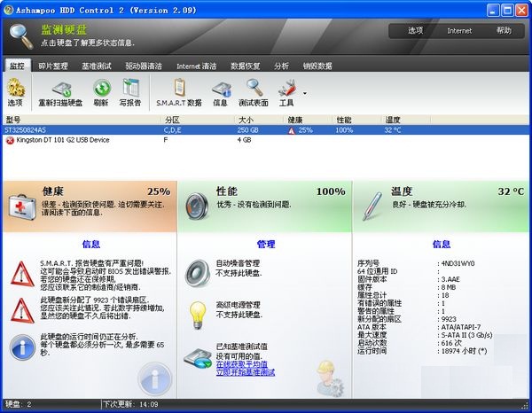Click the speaker icon for 自动噪音管理

coord(198,273)
